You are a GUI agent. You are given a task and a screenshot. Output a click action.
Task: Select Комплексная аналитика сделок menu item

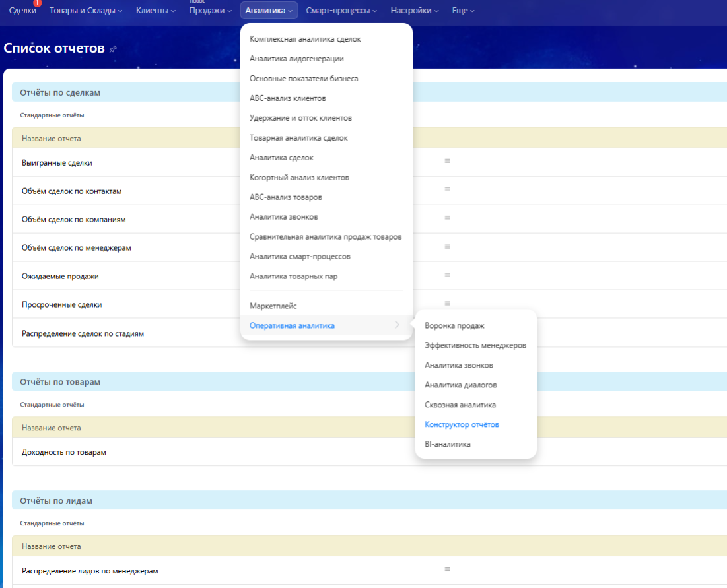tap(305, 39)
